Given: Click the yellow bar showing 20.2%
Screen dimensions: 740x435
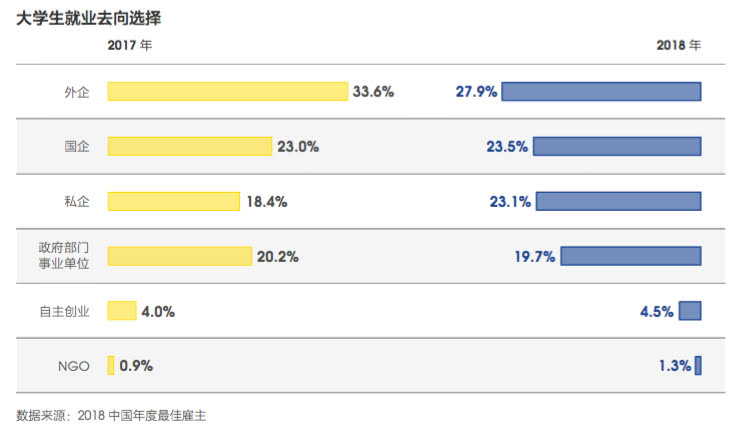Looking at the screenshot, I should (180, 256).
